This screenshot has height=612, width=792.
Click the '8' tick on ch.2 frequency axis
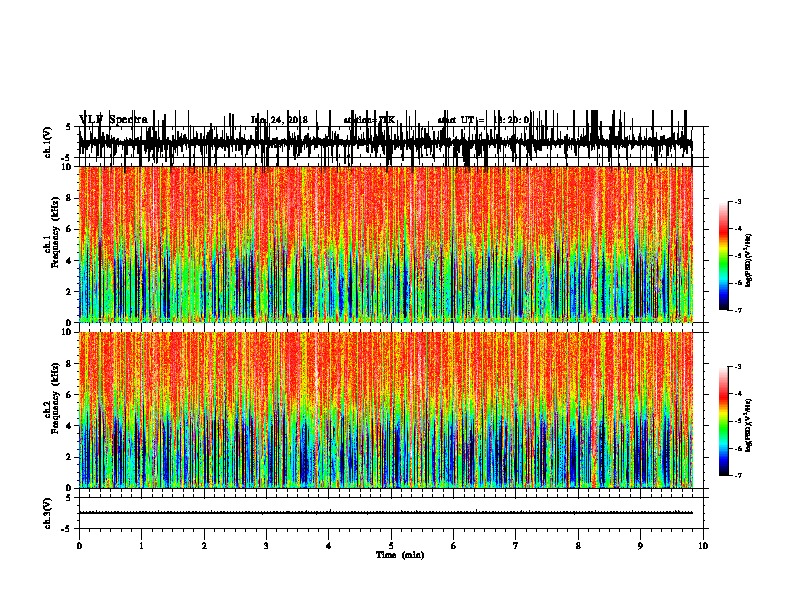pos(70,364)
